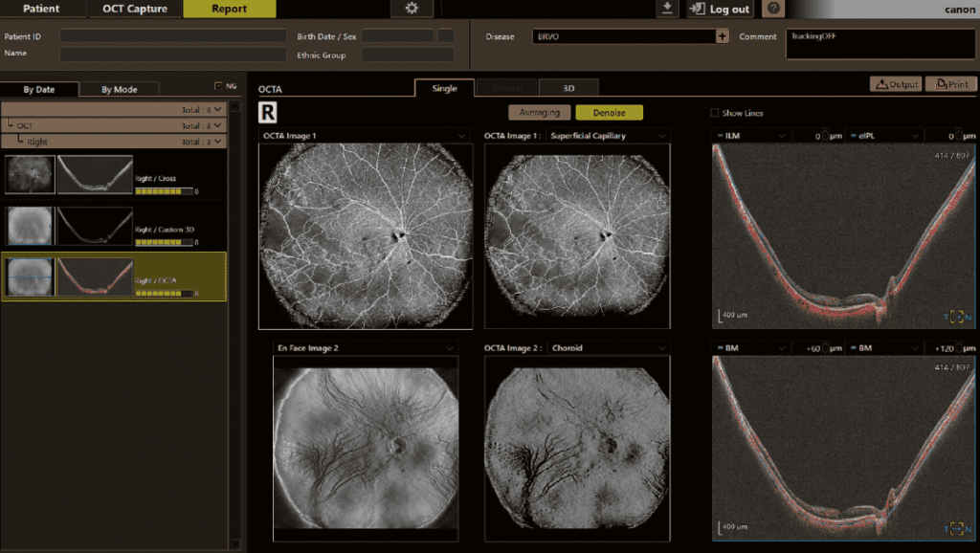The image size is (980, 553).
Task: Toggle the NG checkbox
Action: pos(218,86)
